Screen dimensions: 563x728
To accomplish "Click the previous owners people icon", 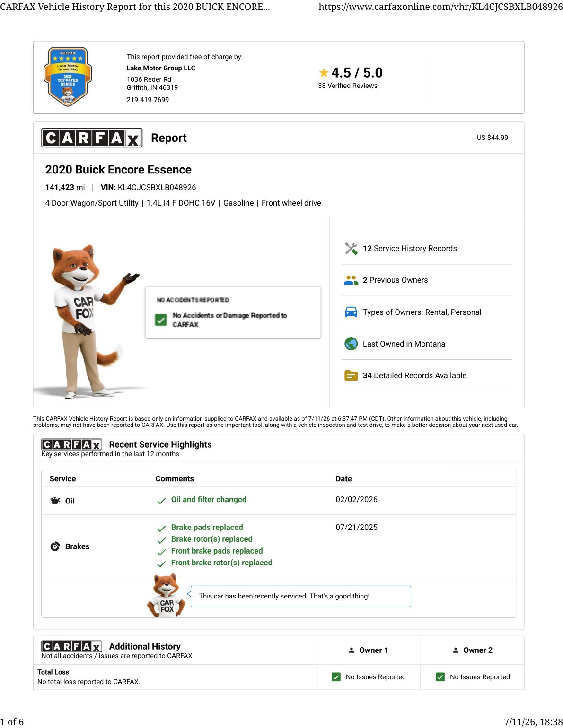I will click(x=351, y=280).
